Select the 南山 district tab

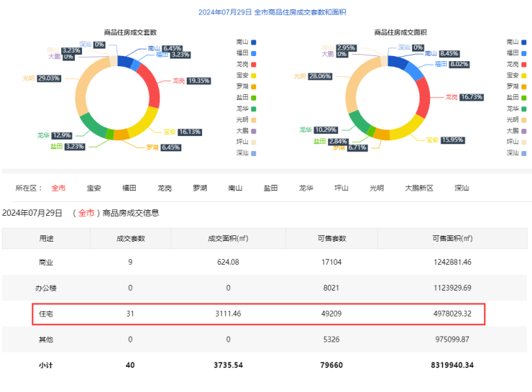pyautogui.click(x=235, y=188)
